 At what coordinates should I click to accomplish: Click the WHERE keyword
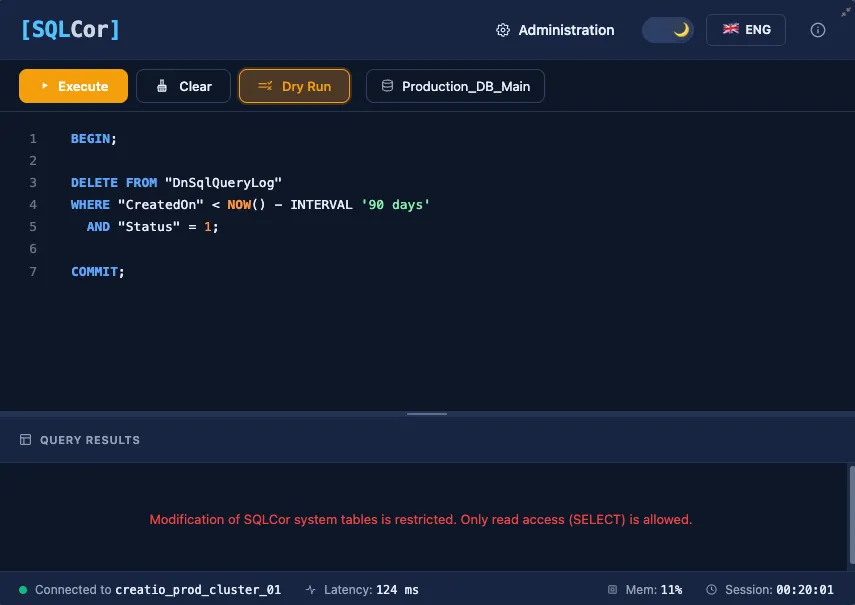click(90, 205)
